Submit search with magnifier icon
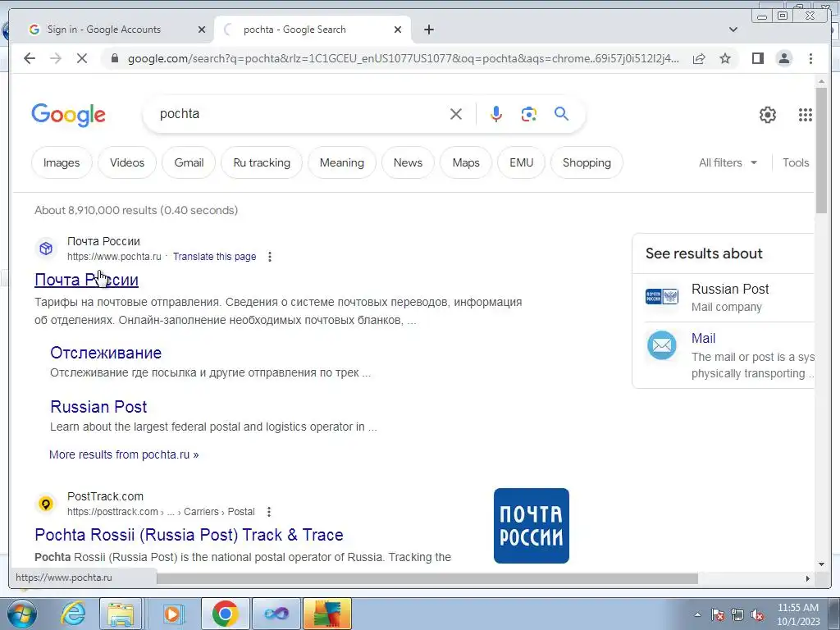This screenshot has height=630, width=840. [561, 113]
